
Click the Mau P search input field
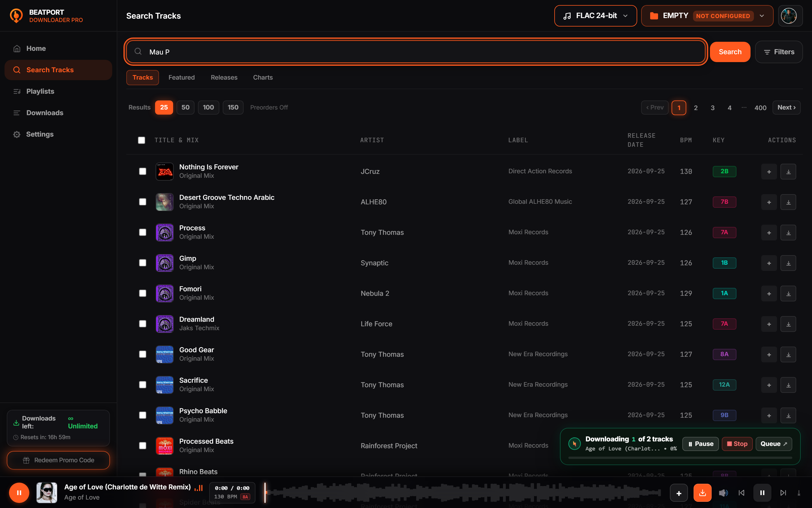[416, 52]
